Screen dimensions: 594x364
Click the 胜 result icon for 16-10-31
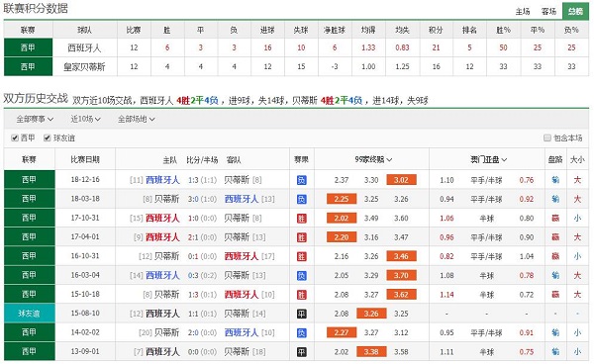click(301, 256)
